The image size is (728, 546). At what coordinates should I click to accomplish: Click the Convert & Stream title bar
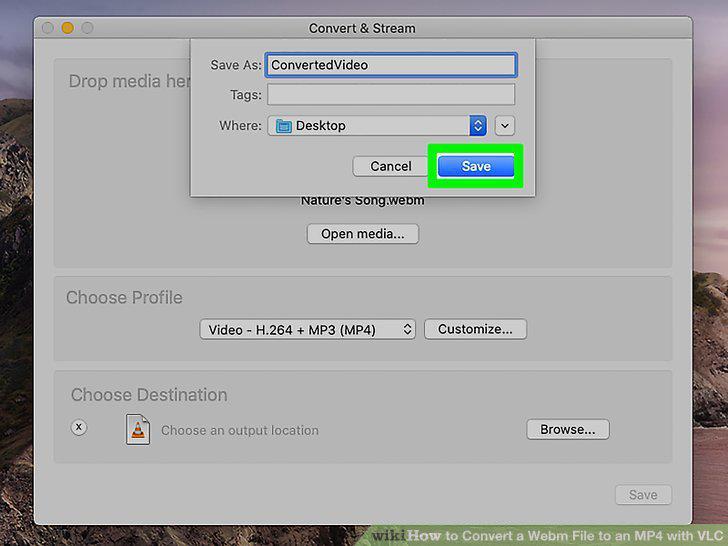(x=362, y=28)
